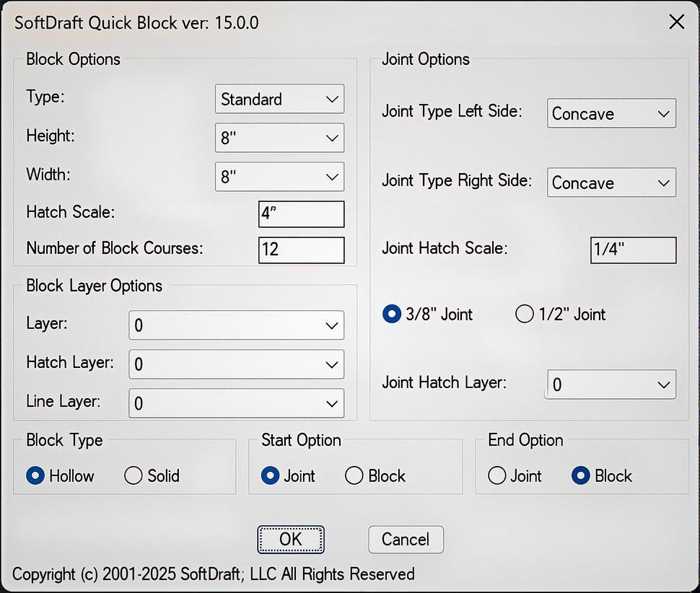Select Hollow as the block type
The width and height of the screenshot is (700, 593).
click(35, 476)
